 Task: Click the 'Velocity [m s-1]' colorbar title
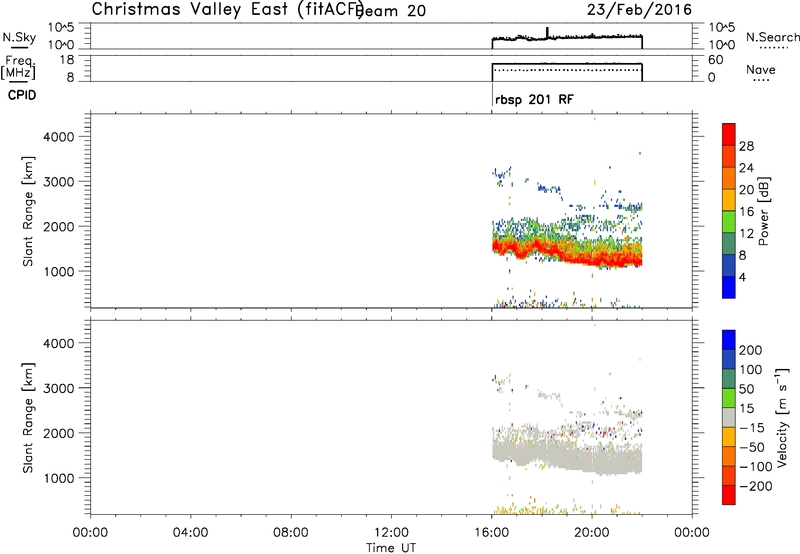point(782,417)
